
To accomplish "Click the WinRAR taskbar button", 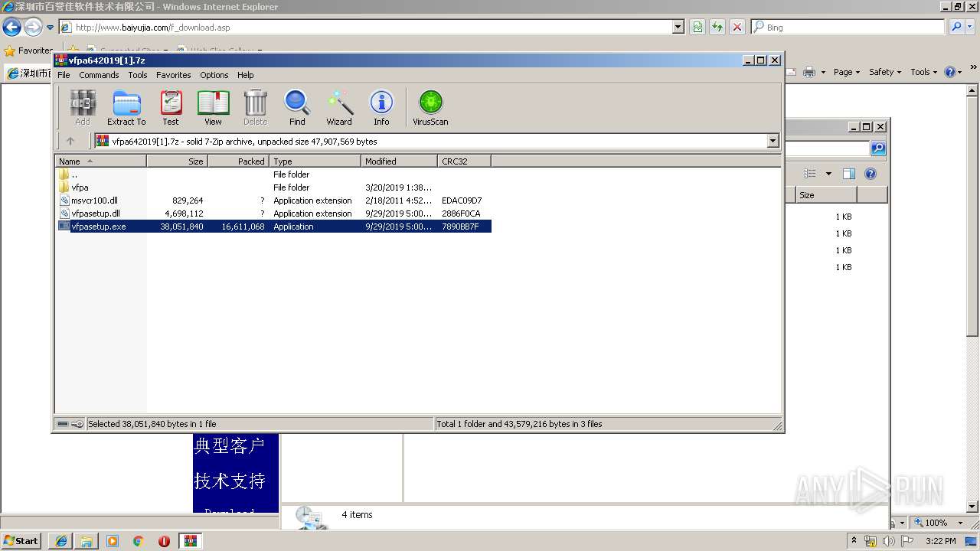I will tap(191, 541).
